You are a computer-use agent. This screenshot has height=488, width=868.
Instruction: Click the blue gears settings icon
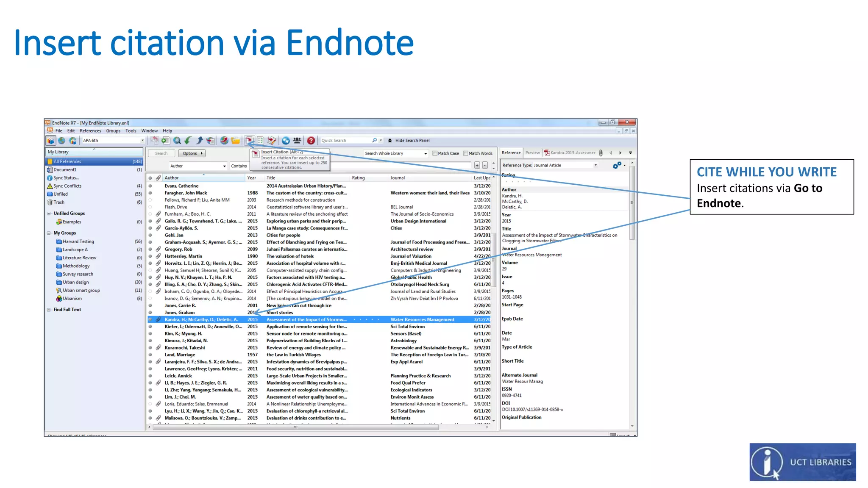point(617,165)
